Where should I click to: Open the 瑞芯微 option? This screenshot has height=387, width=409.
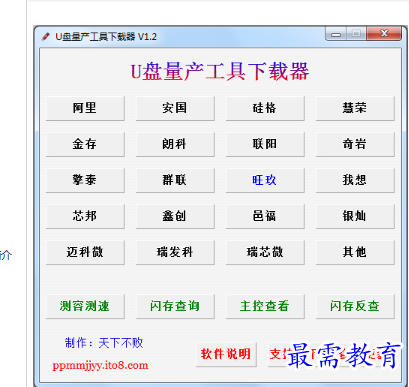pyautogui.click(x=265, y=252)
